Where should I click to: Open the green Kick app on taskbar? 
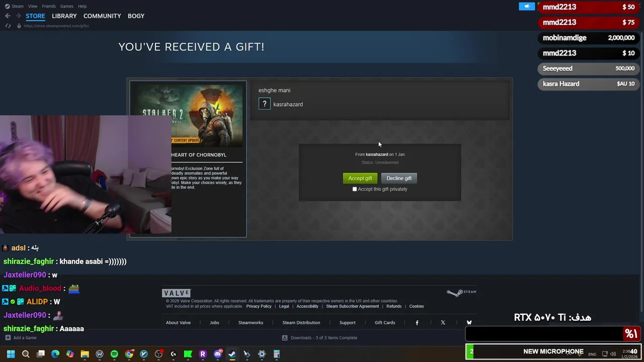pos(188,354)
